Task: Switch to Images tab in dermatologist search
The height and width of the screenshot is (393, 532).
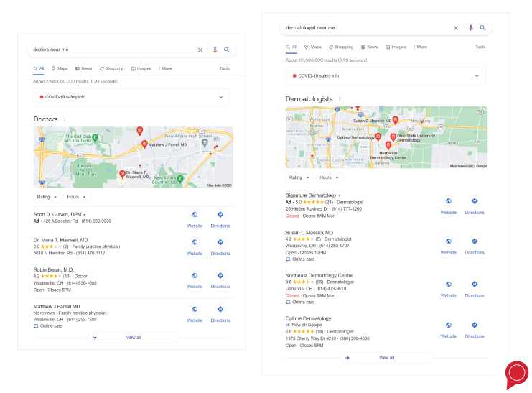Action: coord(396,47)
